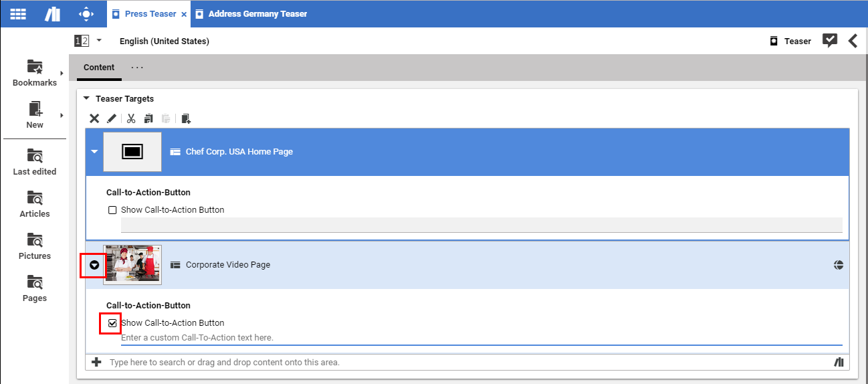The width and height of the screenshot is (868, 384).
Task: Uncheck Show Call-to-Action Button for Corporate Video
Action: point(112,323)
